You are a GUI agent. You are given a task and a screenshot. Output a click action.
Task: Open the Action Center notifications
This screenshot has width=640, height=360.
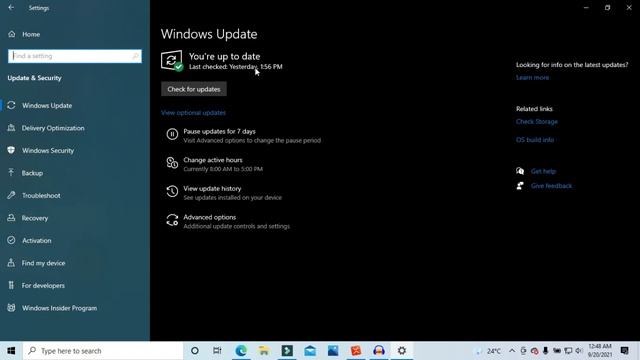[x=624, y=351]
